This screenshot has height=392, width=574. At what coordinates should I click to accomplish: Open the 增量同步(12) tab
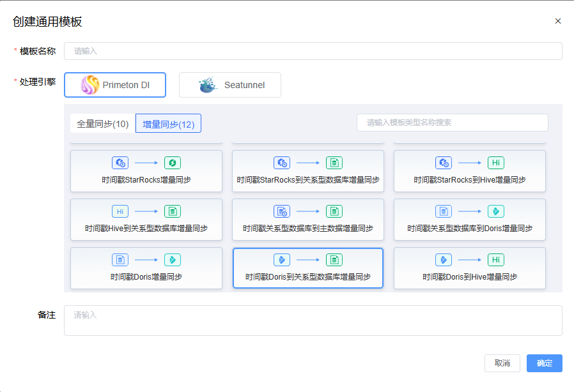coord(169,123)
